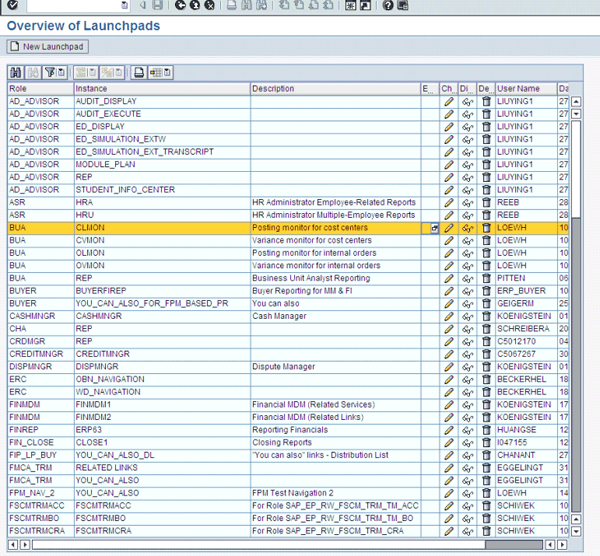This screenshot has width=600, height=556.
Task: Click the pencil Change icon for ASR HRA row
Action: [449, 202]
